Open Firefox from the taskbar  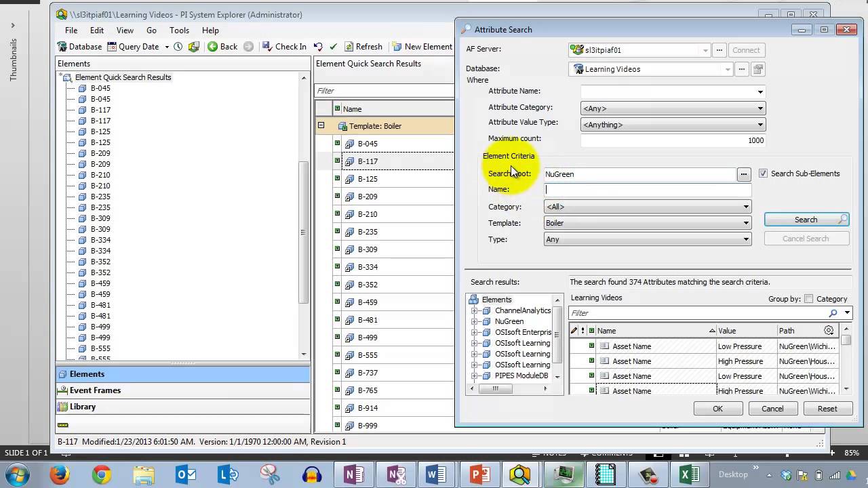tap(59, 474)
